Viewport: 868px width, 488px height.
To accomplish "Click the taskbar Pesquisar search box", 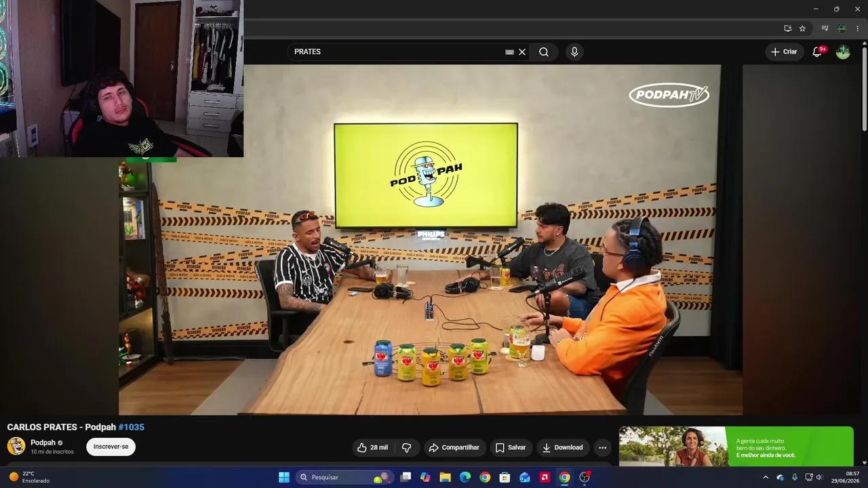I will pos(344,477).
